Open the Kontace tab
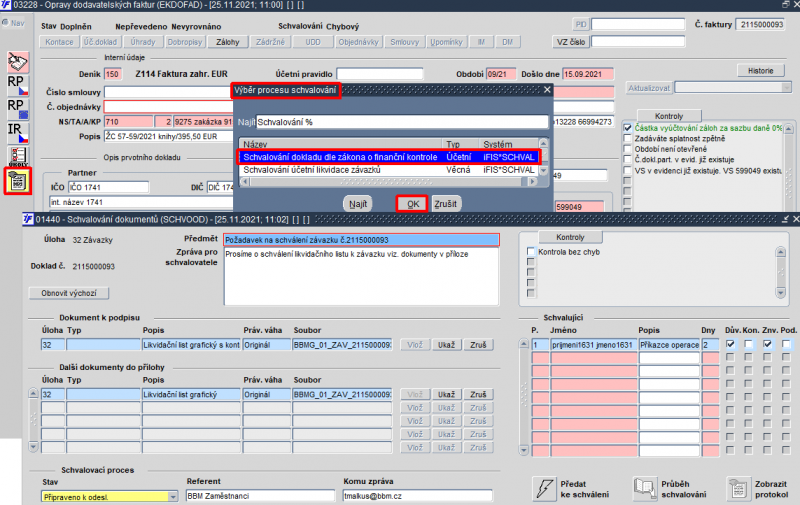This screenshot has width=800, height=505. point(59,42)
